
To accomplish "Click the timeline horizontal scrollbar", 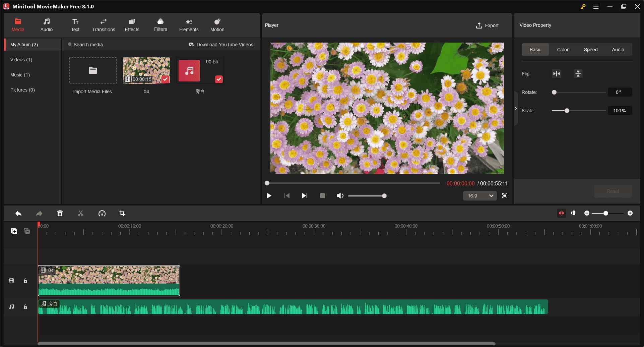I will (266, 344).
